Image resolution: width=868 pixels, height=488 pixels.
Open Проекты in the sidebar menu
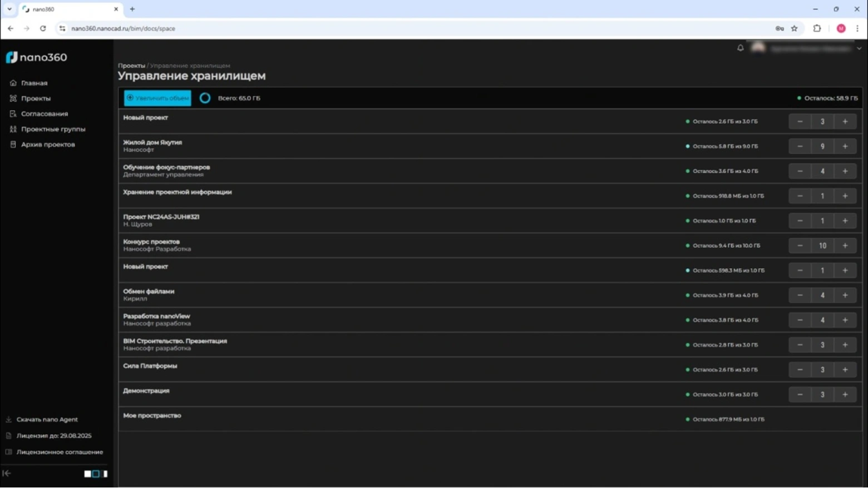(36, 98)
